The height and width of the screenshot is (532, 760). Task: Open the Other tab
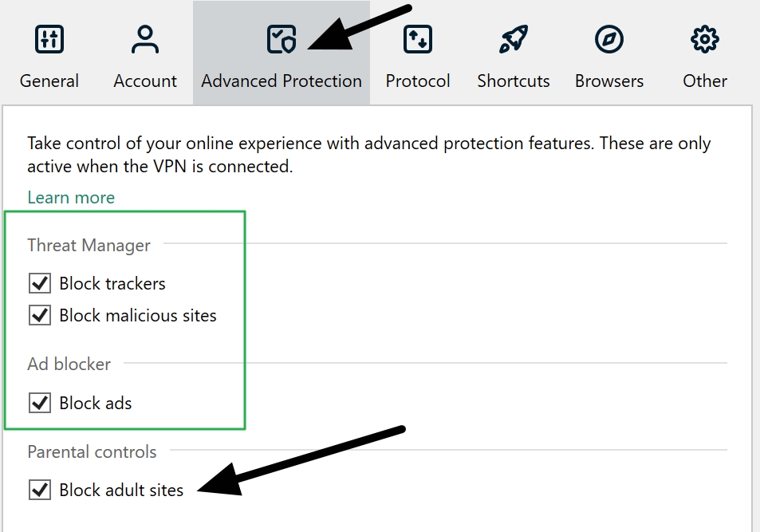[704, 81]
